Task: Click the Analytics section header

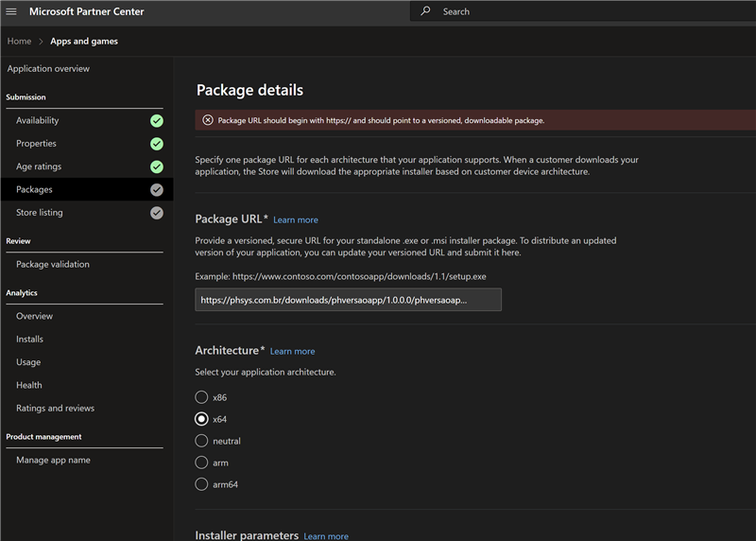Action: pyautogui.click(x=22, y=293)
